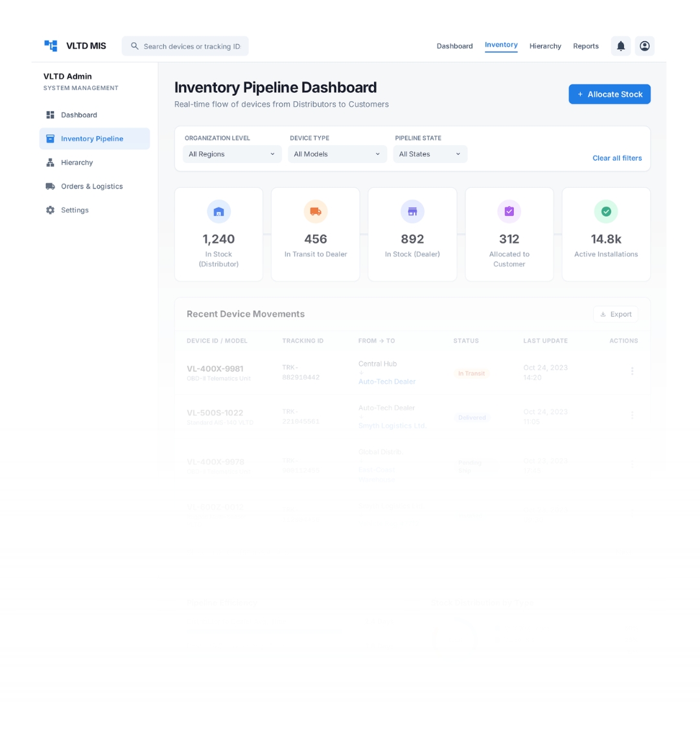The image size is (700, 745).
Task: Open the All Regions dropdown
Action: pyautogui.click(x=232, y=154)
